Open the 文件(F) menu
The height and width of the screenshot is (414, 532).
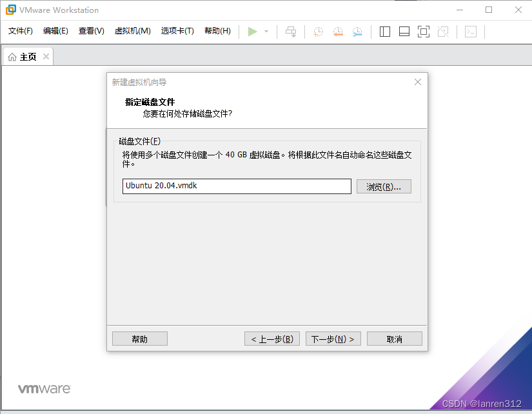21,31
